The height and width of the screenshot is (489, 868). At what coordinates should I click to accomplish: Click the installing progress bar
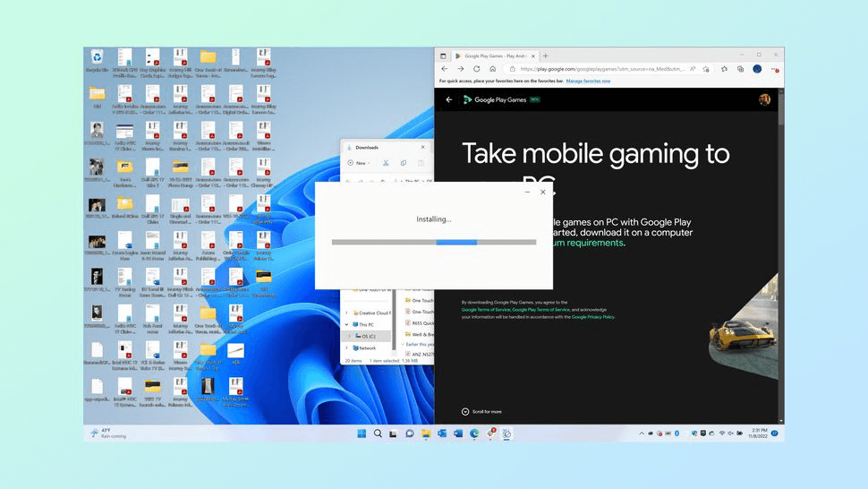click(x=434, y=242)
